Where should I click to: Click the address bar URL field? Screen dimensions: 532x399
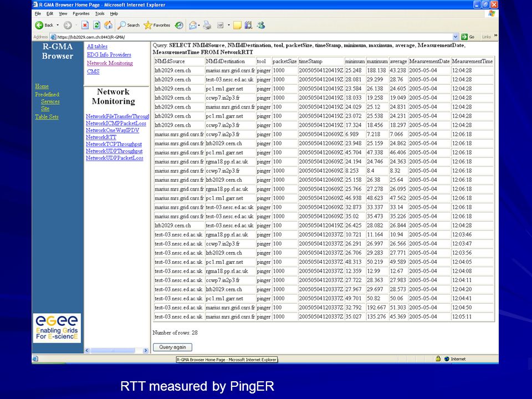[254, 37]
